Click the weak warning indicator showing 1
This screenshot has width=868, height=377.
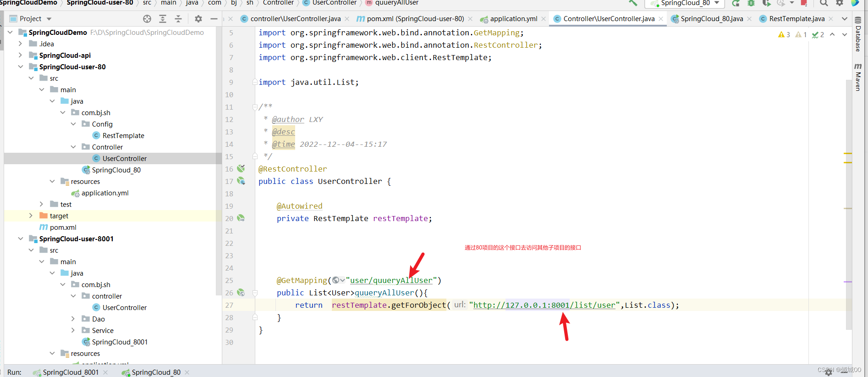[801, 34]
